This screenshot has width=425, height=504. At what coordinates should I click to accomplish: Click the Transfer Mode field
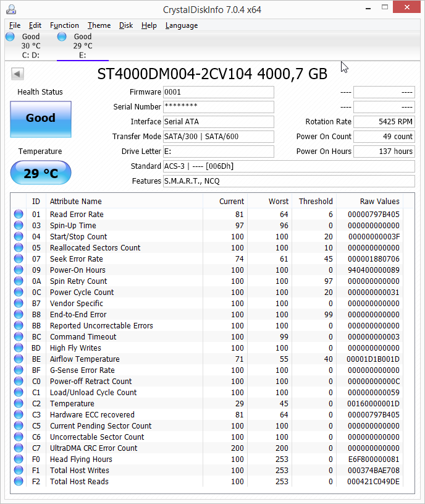pos(218,136)
